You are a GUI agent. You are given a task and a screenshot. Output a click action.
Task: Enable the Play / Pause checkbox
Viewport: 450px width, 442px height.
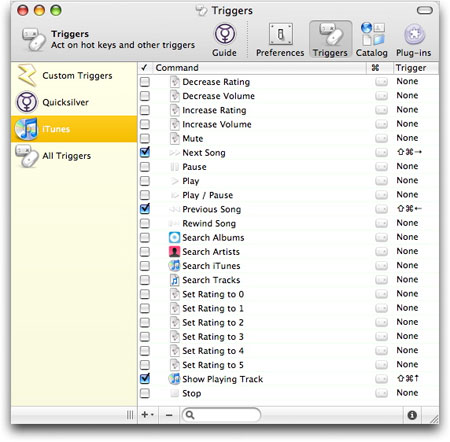[145, 195]
